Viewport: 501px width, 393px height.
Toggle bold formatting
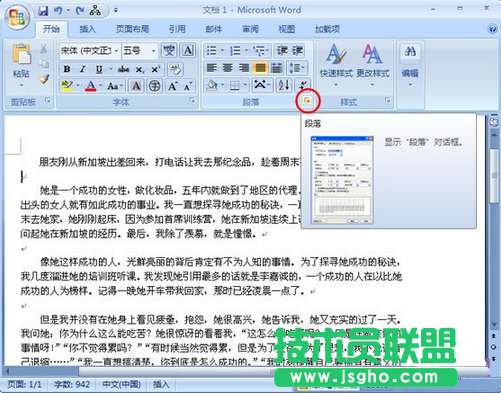(67, 69)
